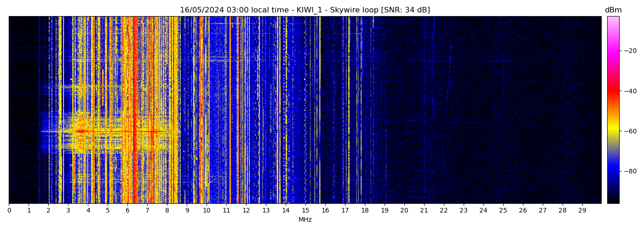644x230 pixels.
Task: Click the 'dBm' colorbar label
Action: 613,10
